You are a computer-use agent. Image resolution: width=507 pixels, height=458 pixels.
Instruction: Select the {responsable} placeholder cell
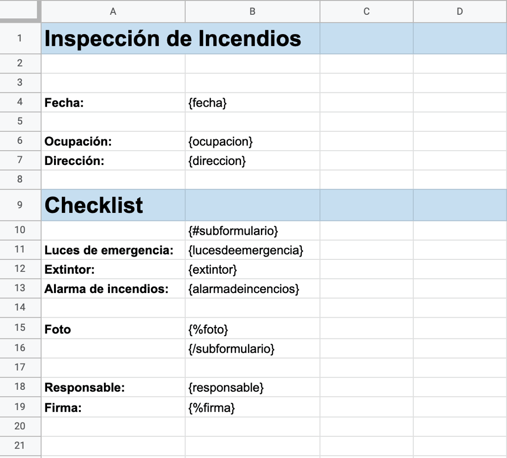click(252, 387)
